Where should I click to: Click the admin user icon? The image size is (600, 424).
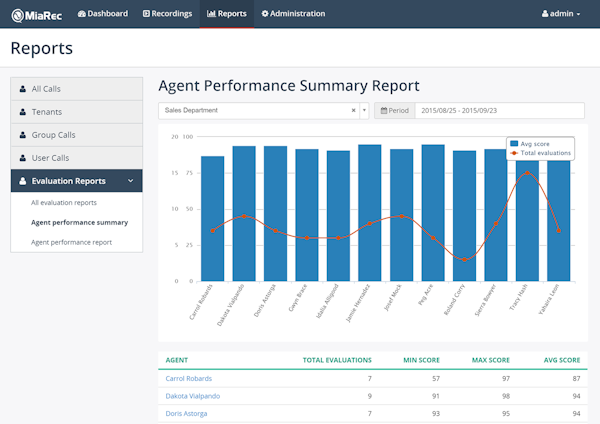point(545,14)
